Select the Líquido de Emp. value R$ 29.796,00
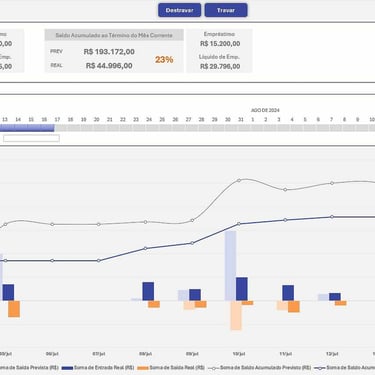The height and width of the screenshot is (375, 375). click(x=220, y=66)
